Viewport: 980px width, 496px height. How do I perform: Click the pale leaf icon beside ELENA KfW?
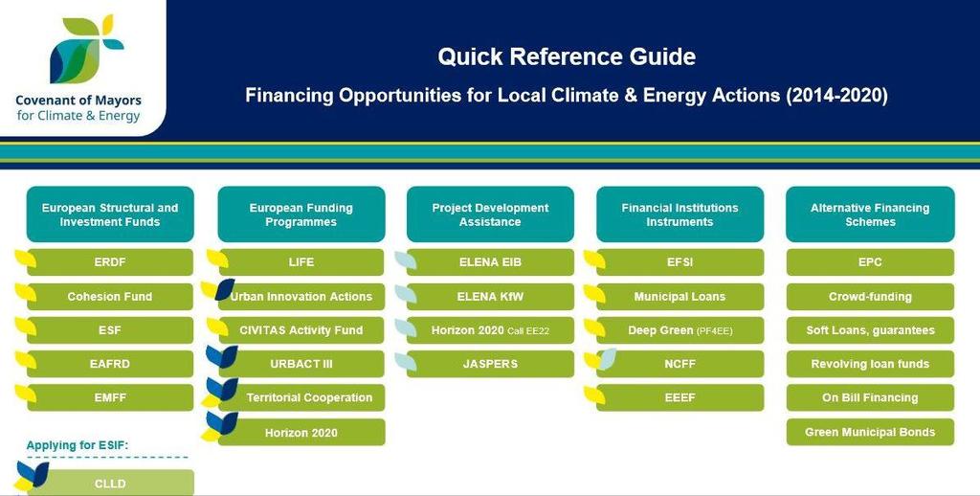406,293
